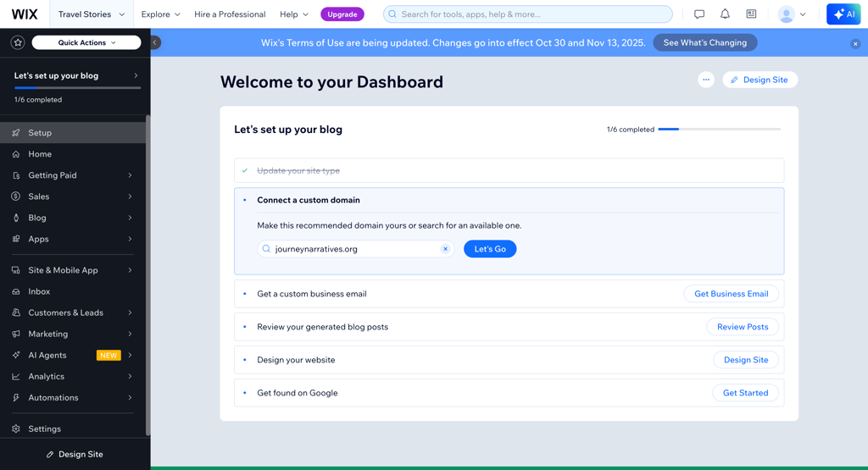This screenshot has height=470, width=868.
Task: Click the sidebar setup progress bar
Action: point(77,88)
